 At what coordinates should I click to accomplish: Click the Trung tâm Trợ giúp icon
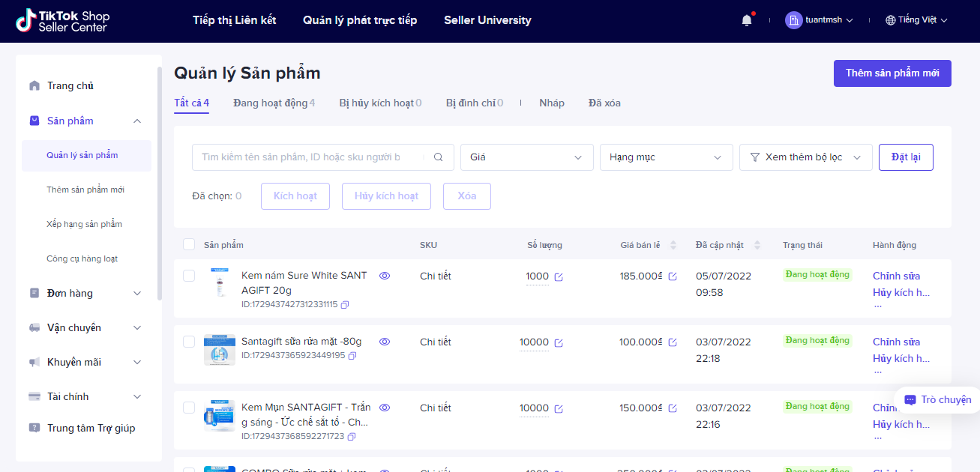(x=34, y=428)
